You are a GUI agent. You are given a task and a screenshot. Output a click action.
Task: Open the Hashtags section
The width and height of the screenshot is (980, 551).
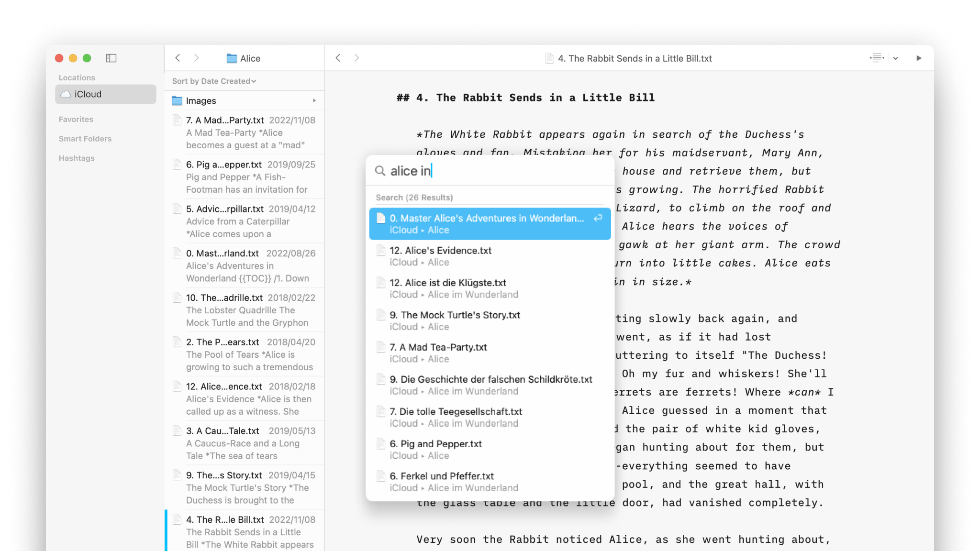(76, 158)
